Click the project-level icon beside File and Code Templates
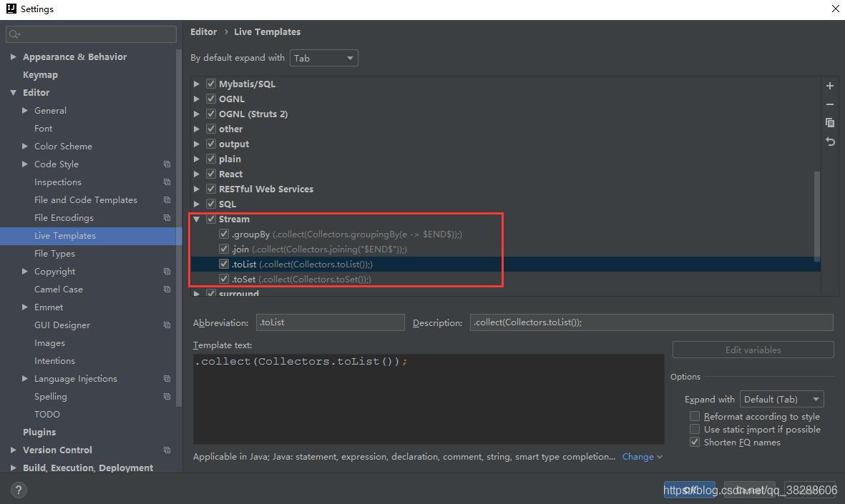Viewport: 845px width, 504px height. tap(167, 199)
